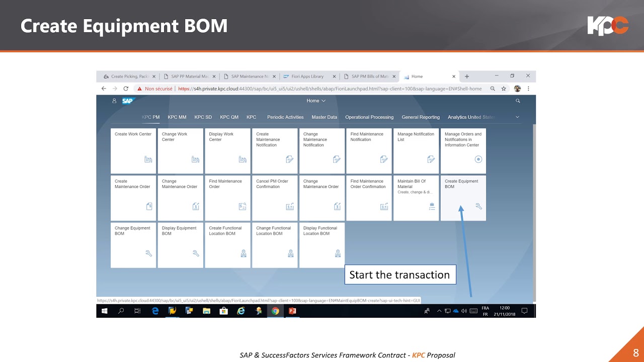This screenshot has height=362, width=644.
Task: Select the KPC SD group tab
Action: [x=203, y=117]
